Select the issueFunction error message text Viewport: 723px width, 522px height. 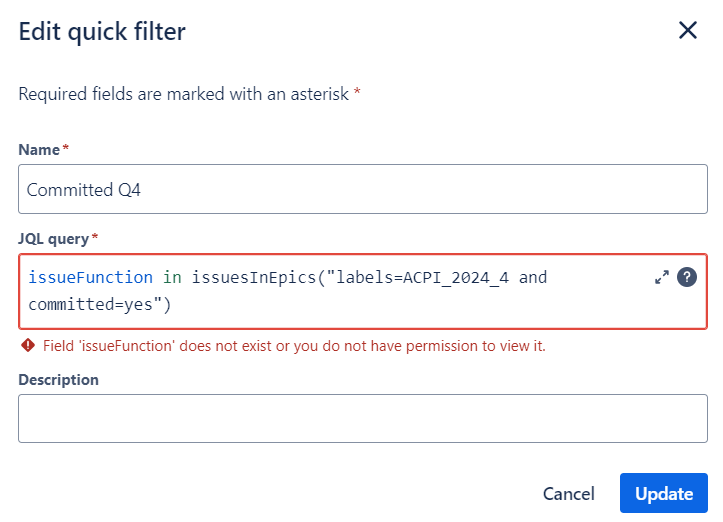click(x=294, y=346)
